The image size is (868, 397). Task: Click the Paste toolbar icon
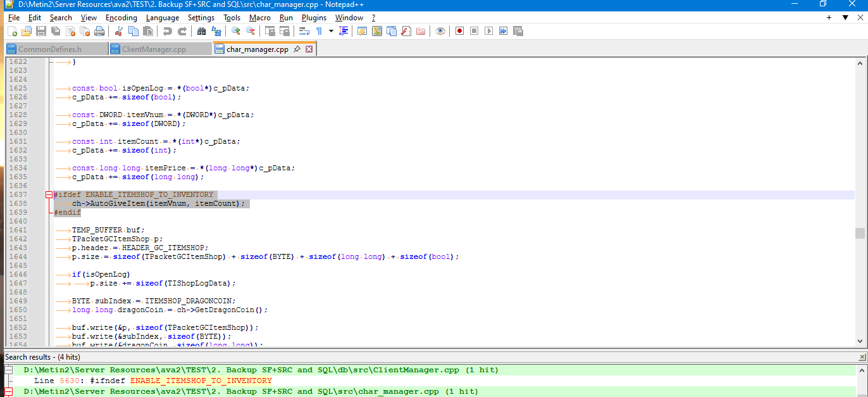click(147, 31)
